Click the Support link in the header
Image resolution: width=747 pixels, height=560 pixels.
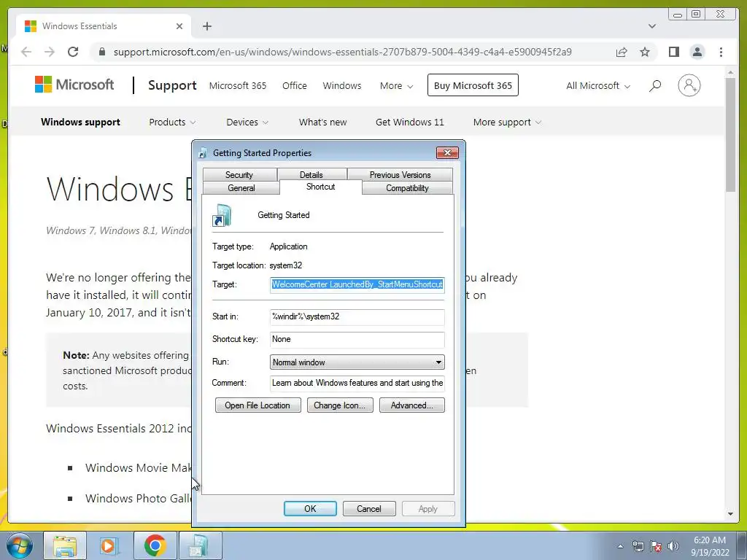172,85
